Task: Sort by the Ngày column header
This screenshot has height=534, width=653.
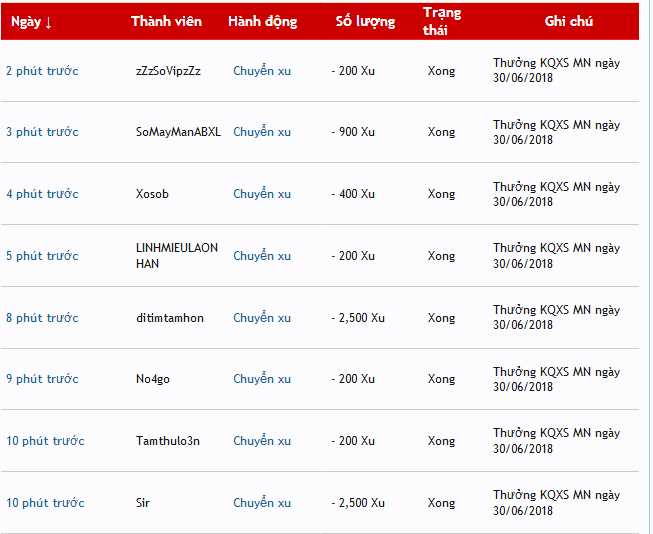Action: (x=31, y=22)
